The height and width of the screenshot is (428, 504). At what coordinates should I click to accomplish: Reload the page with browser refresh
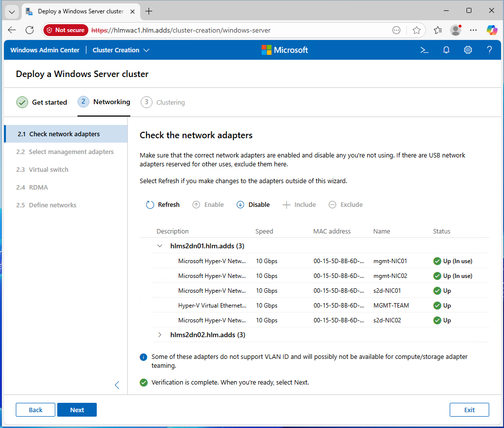click(30, 30)
